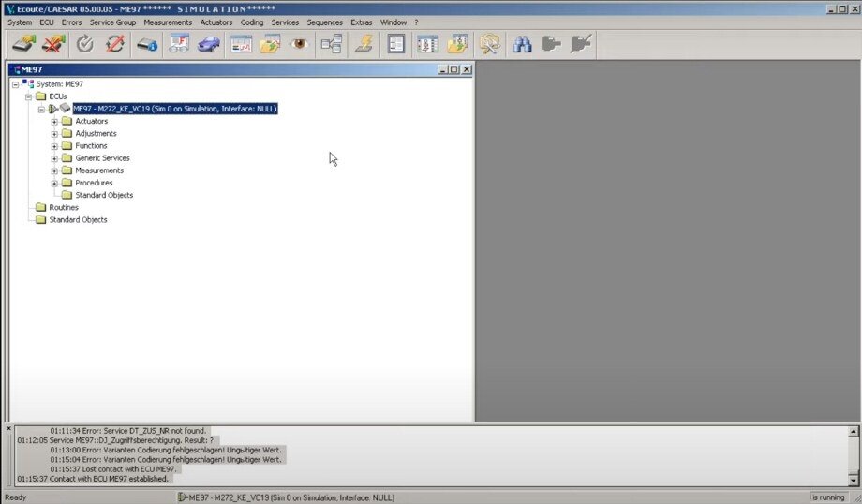Expand the Measurements tree folder
This screenshot has width=862, height=504.
coord(54,170)
